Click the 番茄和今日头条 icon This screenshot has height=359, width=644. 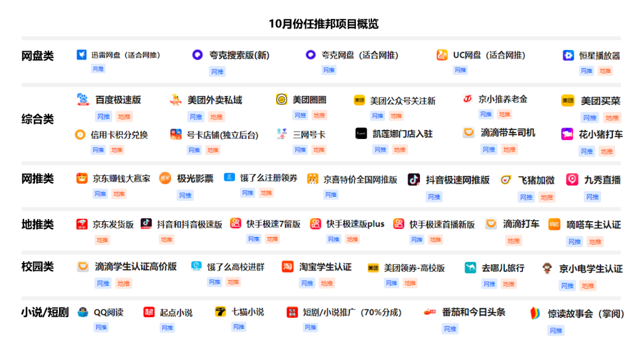pyautogui.click(x=429, y=312)
